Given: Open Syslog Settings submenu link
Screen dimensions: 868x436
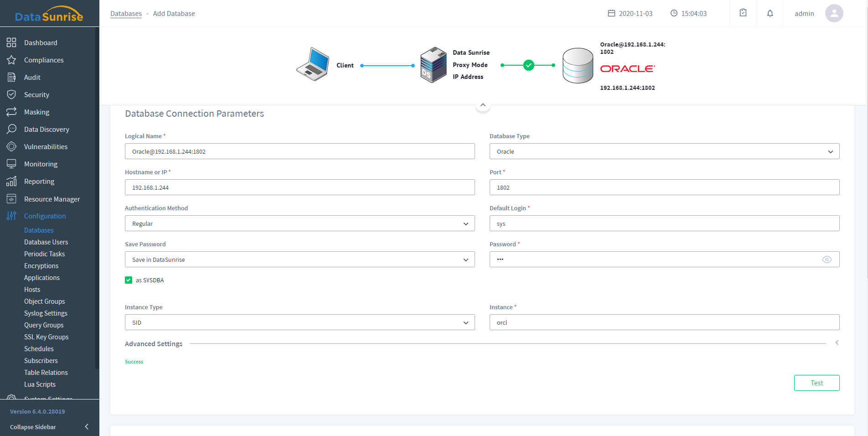Looking at the screenshot, I should coord(46,313).
